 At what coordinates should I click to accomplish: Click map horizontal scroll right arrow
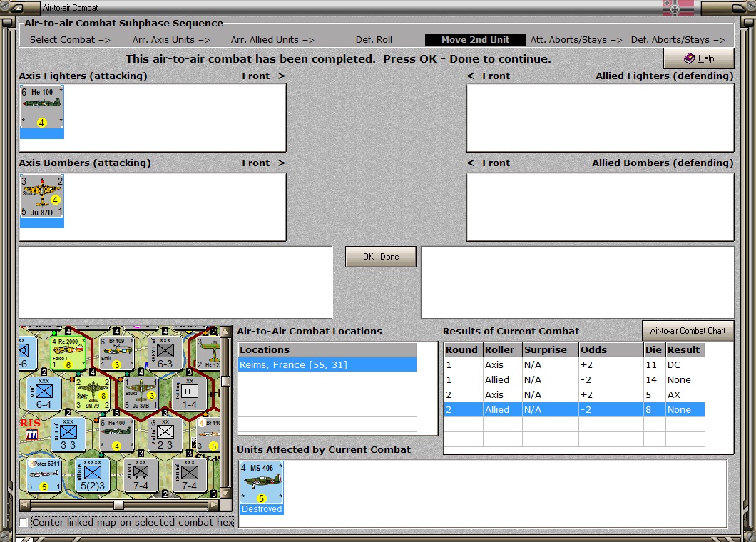213,505
